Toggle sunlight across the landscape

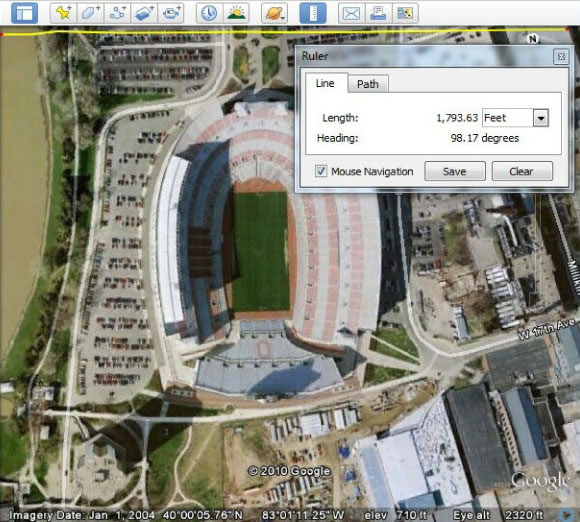236,13
